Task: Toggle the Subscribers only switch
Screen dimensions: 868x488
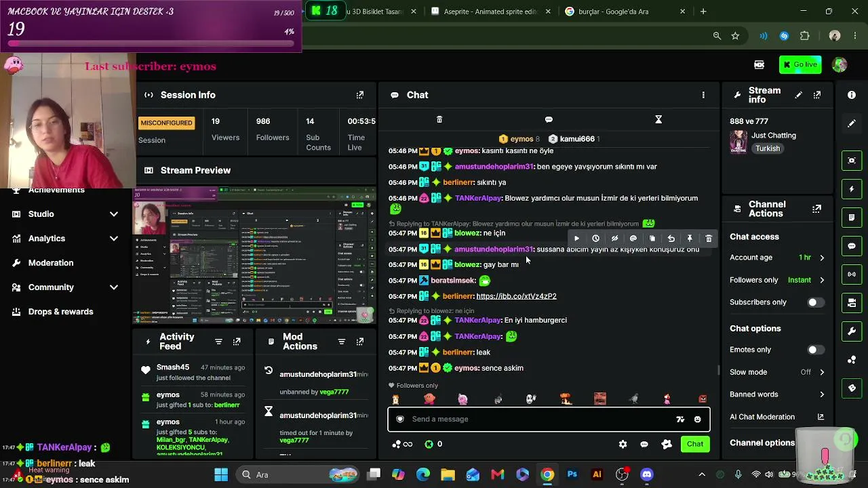Action: [816, 302]
